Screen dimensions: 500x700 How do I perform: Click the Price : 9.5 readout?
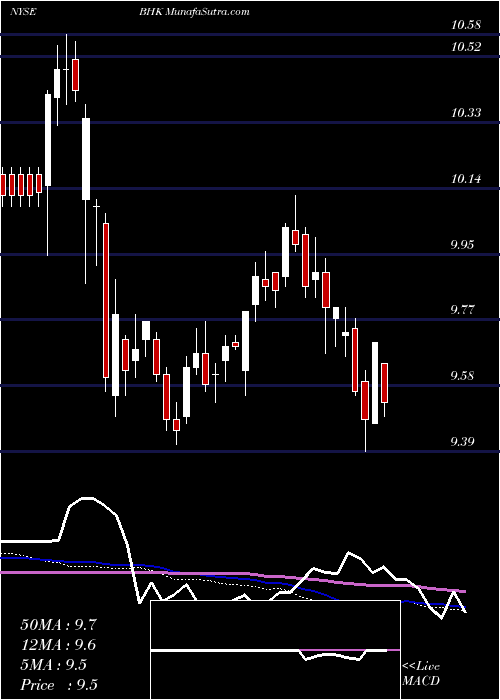coord(59,685)
